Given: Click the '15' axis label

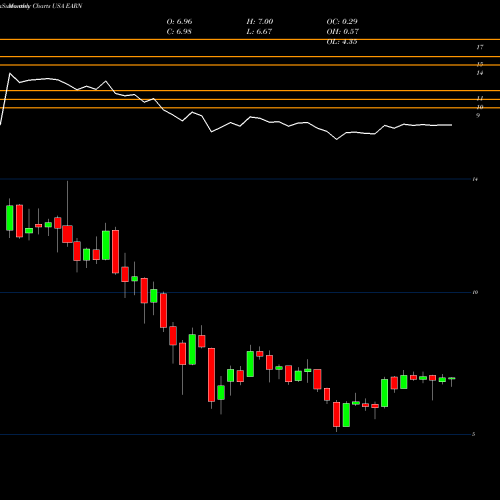Looking at the screenshot, I should pyautogui.click(x=480, y=64).
